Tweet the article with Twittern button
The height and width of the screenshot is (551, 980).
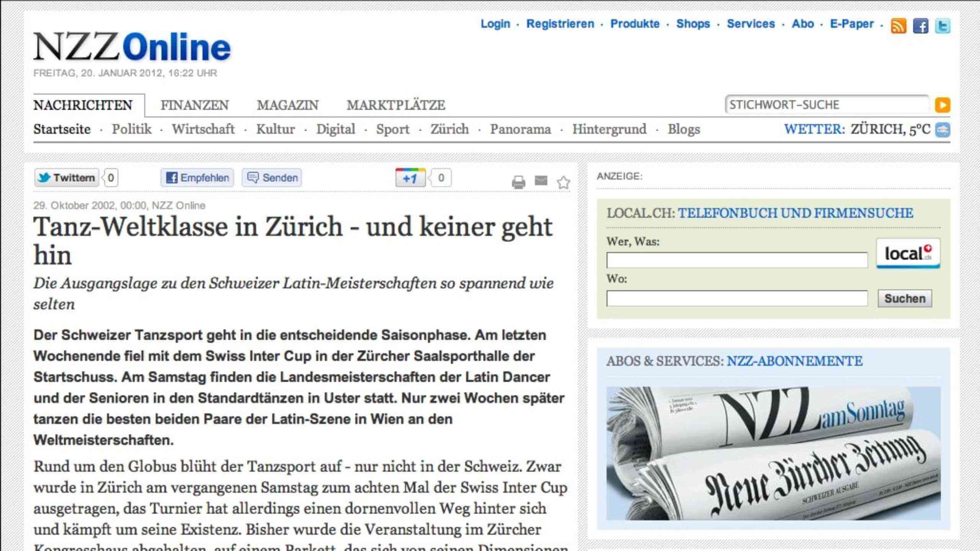[67, 178]
